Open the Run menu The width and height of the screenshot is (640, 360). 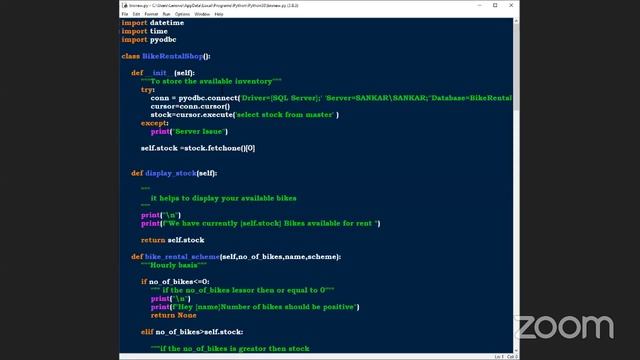point(166,14)
